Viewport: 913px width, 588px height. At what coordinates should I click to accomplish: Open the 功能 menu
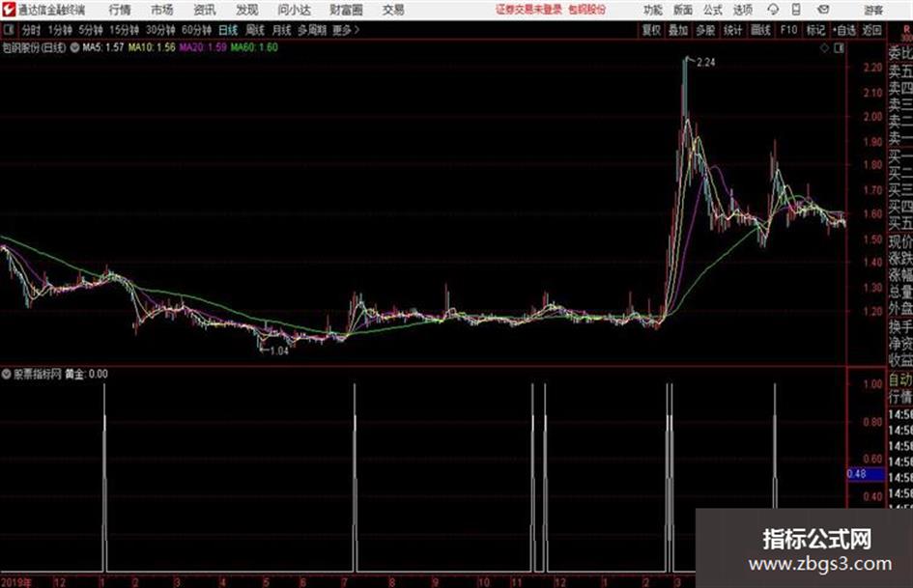tap(653, 10)
